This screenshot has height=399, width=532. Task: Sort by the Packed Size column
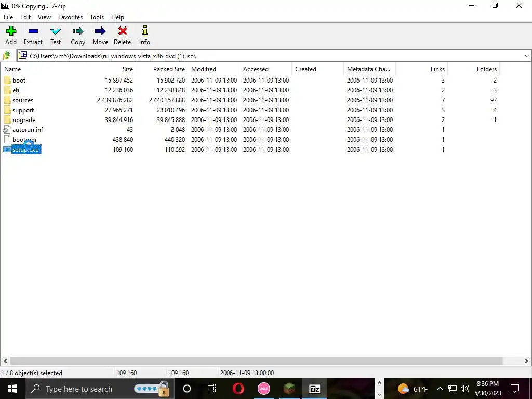[162, 69]
